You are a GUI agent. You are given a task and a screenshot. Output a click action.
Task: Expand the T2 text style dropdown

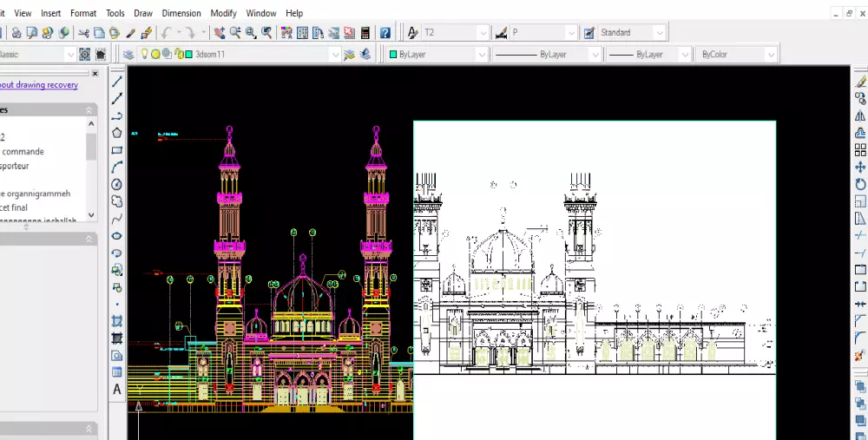pos(483,33)
